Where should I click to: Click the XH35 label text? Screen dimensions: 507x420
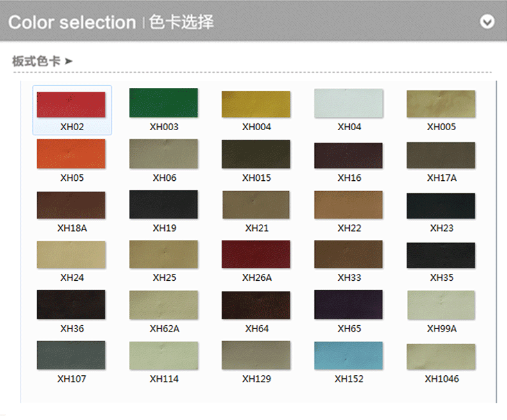tap(442, 278)
